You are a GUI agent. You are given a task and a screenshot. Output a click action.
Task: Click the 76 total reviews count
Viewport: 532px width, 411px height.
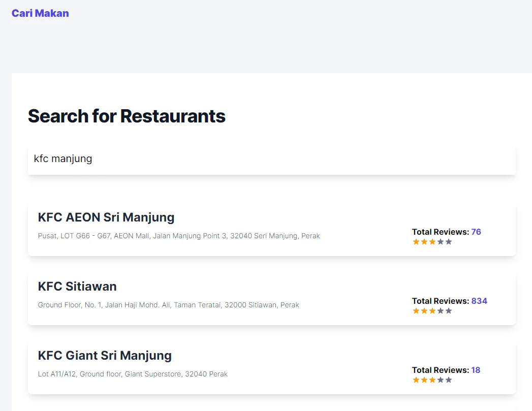point(476,232)
